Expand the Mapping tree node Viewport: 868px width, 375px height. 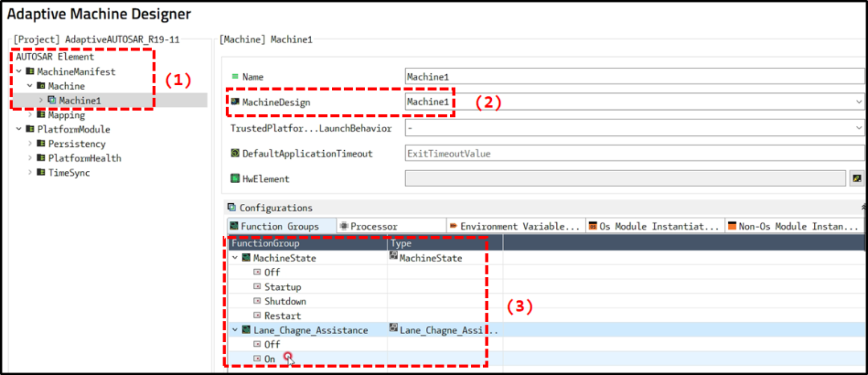pyautogui.click(x=31, y=115)
